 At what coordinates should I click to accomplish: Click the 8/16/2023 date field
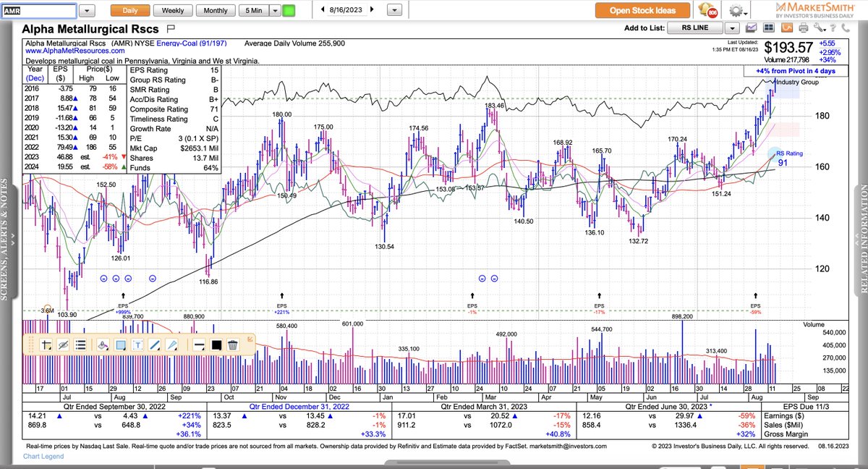click(346, 10)
